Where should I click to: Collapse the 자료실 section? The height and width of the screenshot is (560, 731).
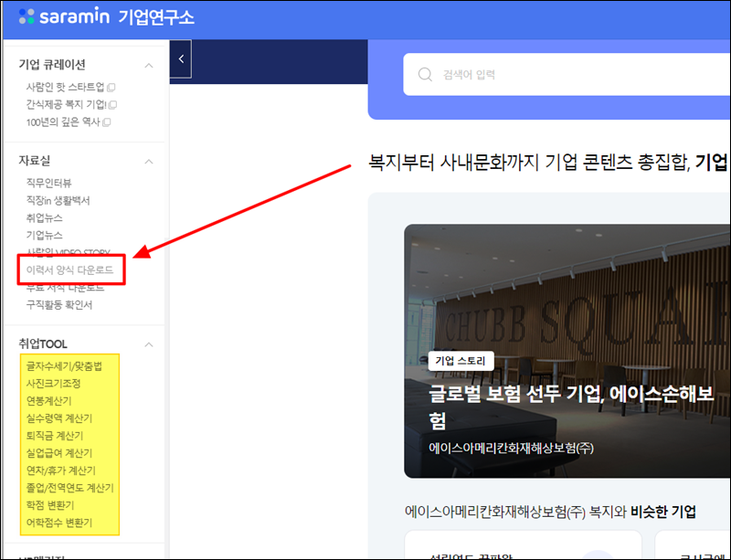(x=149, y=162)
